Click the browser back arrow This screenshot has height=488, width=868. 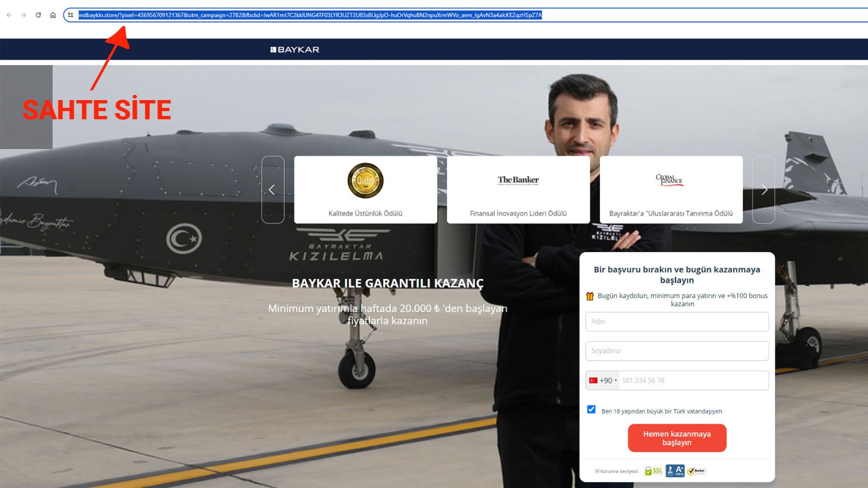(9, 15)
